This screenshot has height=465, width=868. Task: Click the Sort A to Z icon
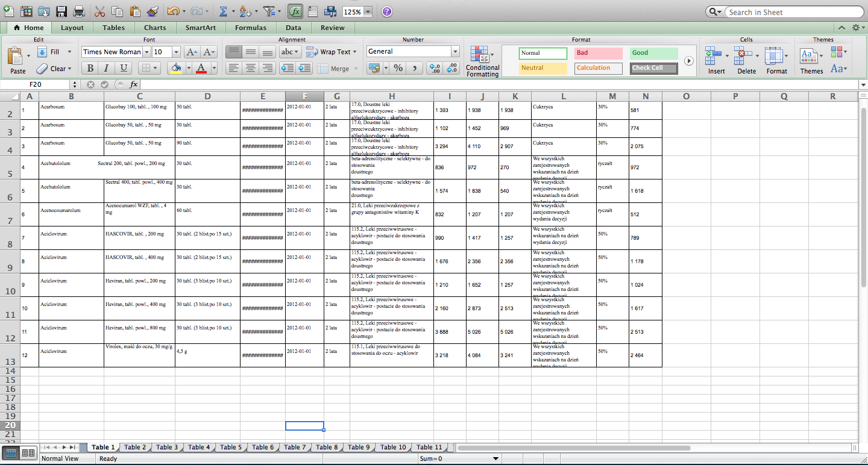coord(246,11)
